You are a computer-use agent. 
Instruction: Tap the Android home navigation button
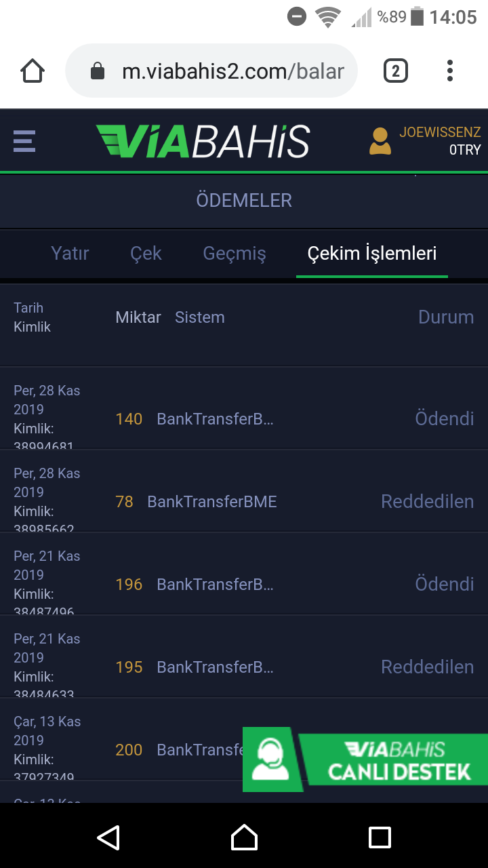tap(244, 837)
